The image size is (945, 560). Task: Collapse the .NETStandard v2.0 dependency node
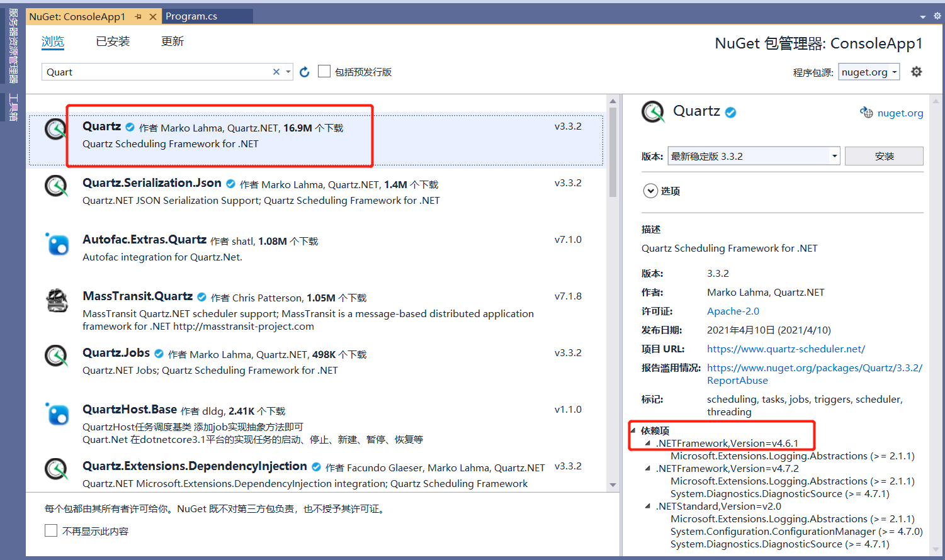(x=647, y=506)
